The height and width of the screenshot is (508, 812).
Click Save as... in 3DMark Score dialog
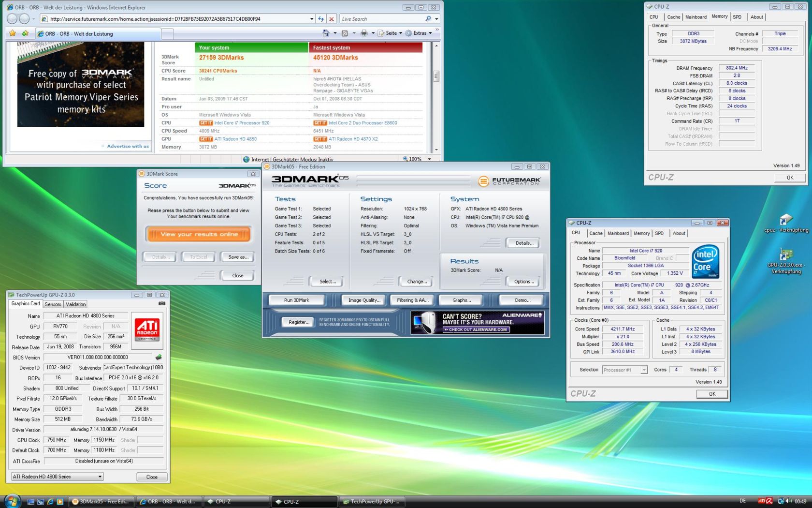[x=238, y=257]
